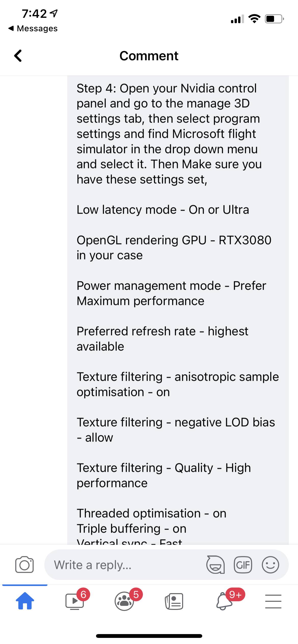Open the hamburger menu
298x644 pixels.
(273, 601)
